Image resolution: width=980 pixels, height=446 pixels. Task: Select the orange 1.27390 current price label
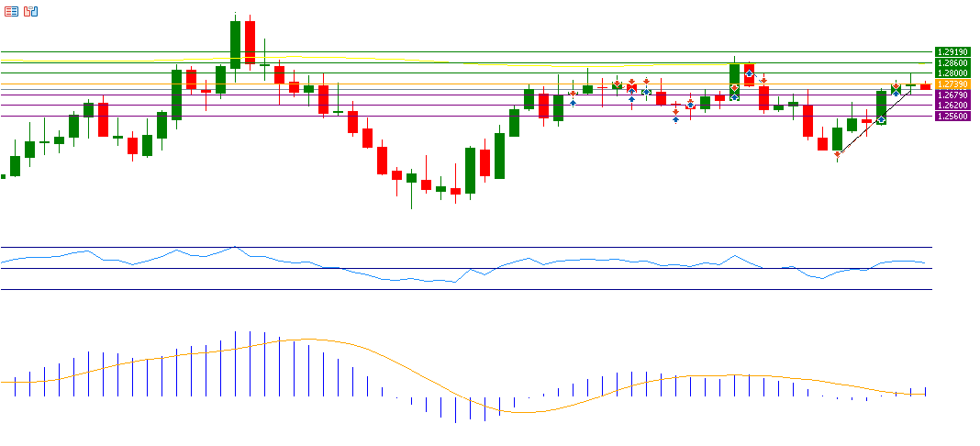[x=950, y=84]
